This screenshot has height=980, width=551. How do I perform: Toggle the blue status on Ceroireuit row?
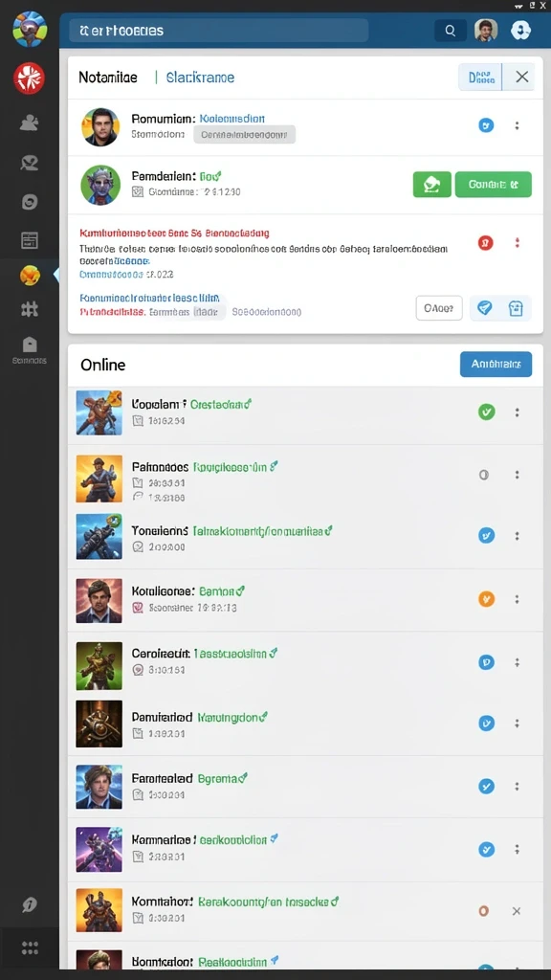486,662
